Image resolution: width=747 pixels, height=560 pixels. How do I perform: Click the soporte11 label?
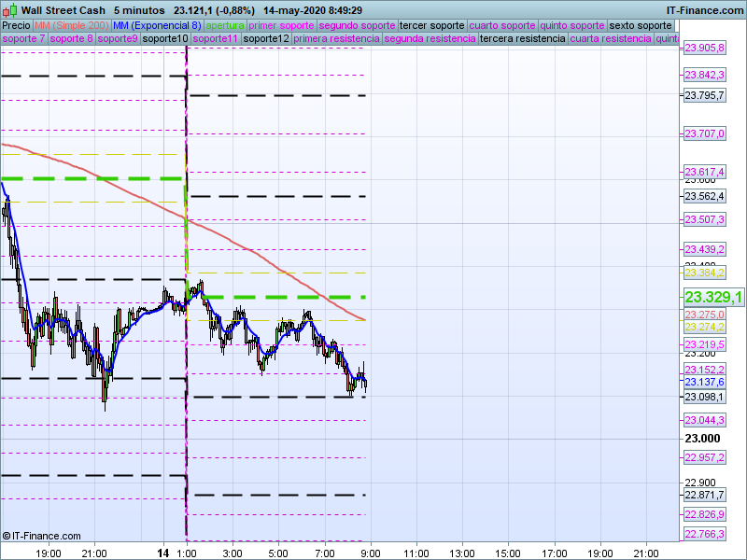pos(216,38)
